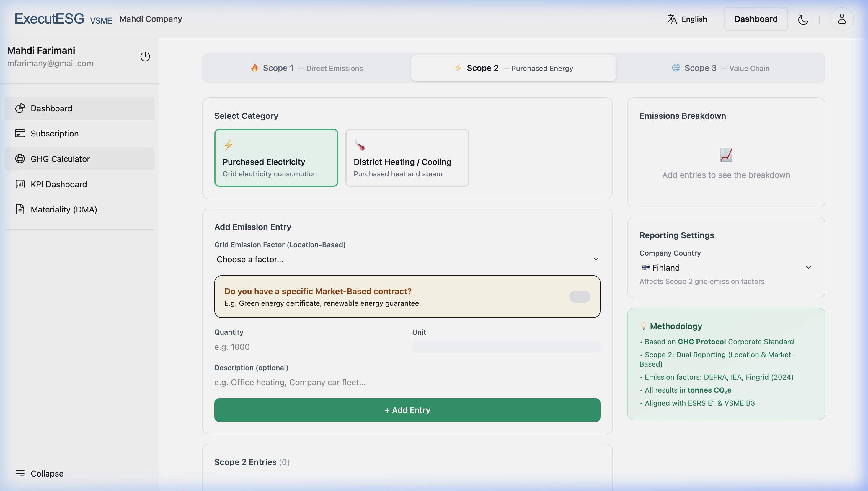This screenshot has height=491, width=868.
Task: Select the Dashboard pie-chart icon in sidebar
Action: [x=20, y=108]
